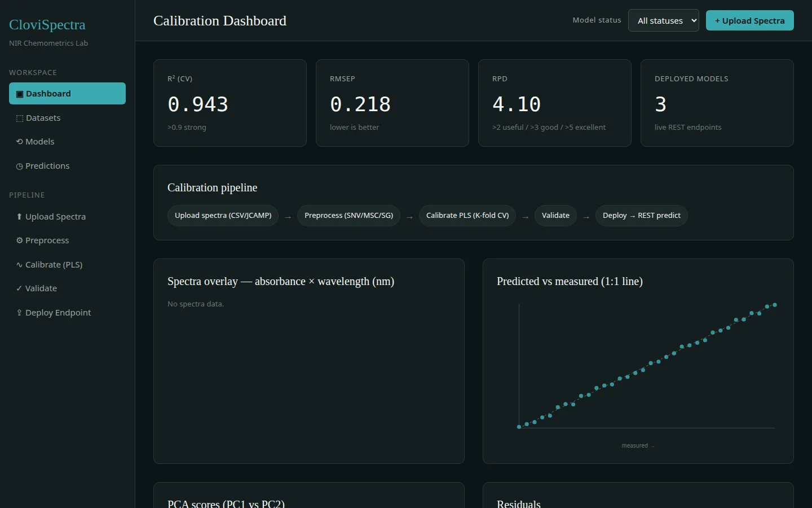Click the Deploy → REST predict step
This screenshot has width=812, height=508.
[x=642, y=216]
